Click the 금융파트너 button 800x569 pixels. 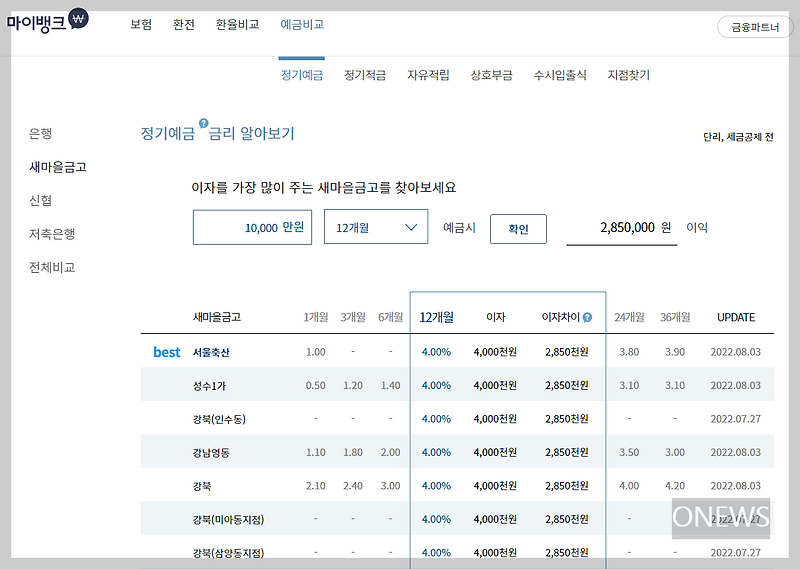pyautogui.click(x=755, y=27)
